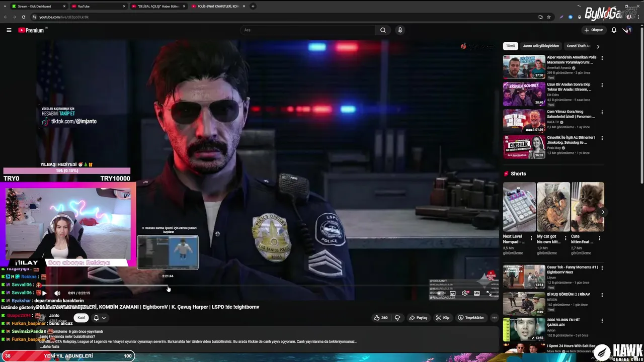The height and width of the screenshot is (362, 644).
Task: Expand description with ...daha fazla
Action: pyautogui.click(x=51, y=346)
